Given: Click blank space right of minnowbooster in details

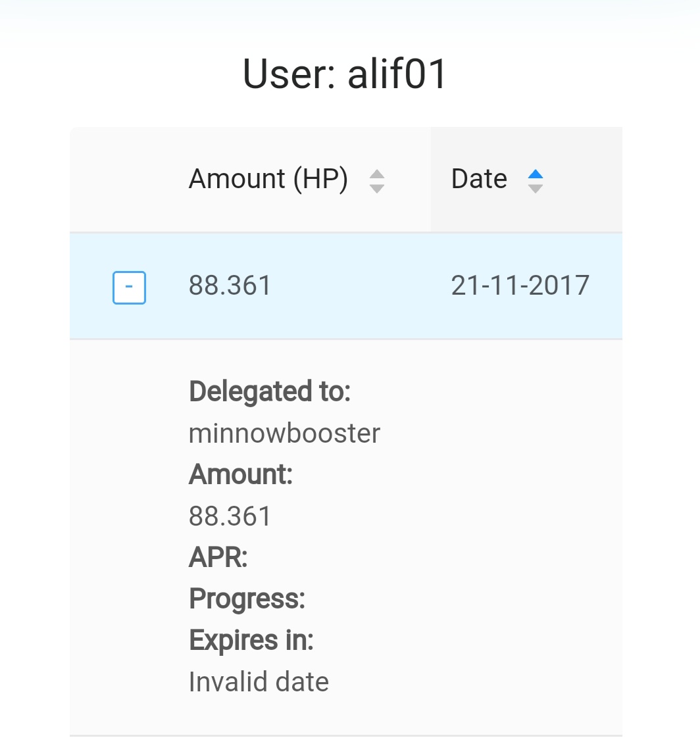Looking at the screenshot, I should [500, 433].
